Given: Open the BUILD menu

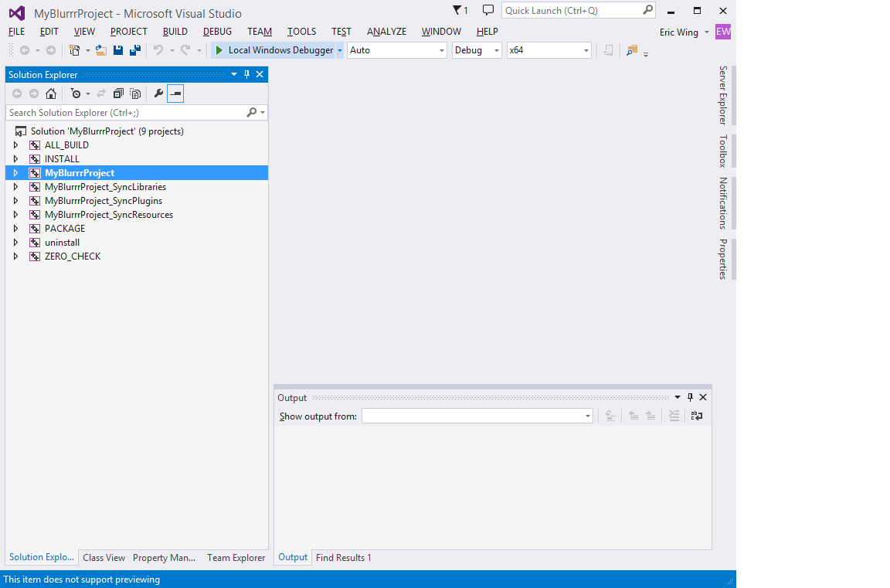Looking at the screenshot, I should (175, 32).
